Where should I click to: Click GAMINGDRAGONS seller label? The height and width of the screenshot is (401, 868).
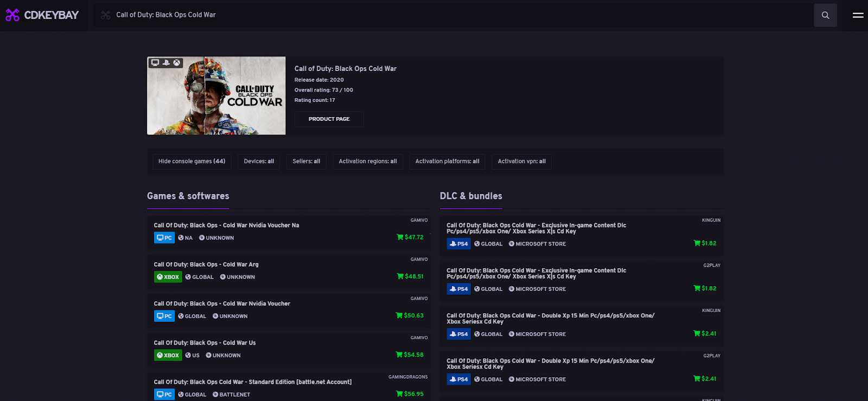(x=408, y=377)
